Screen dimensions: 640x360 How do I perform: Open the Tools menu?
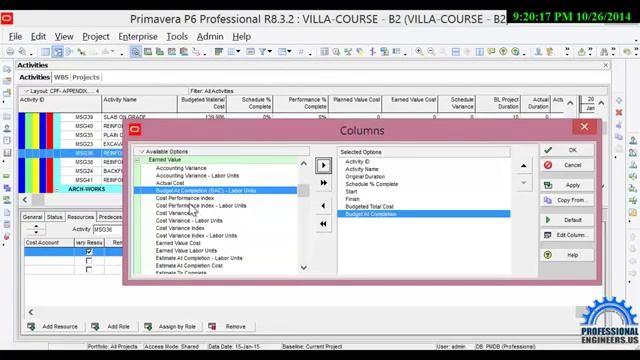click(177, 37)
